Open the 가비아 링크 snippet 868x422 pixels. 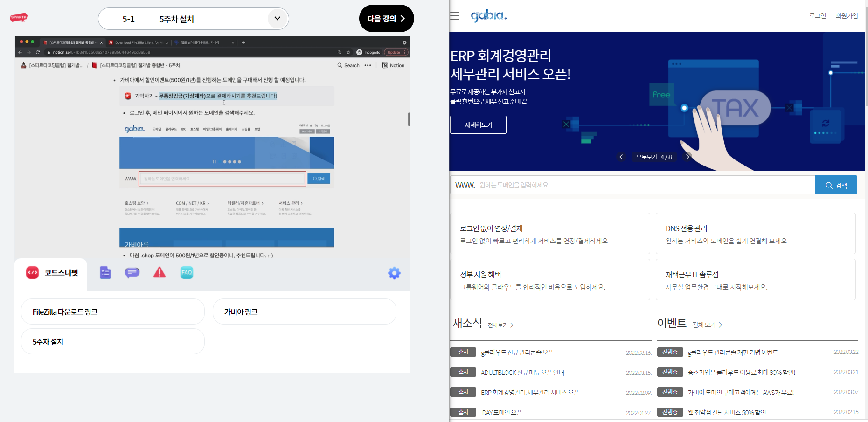[x=305, y=312]
